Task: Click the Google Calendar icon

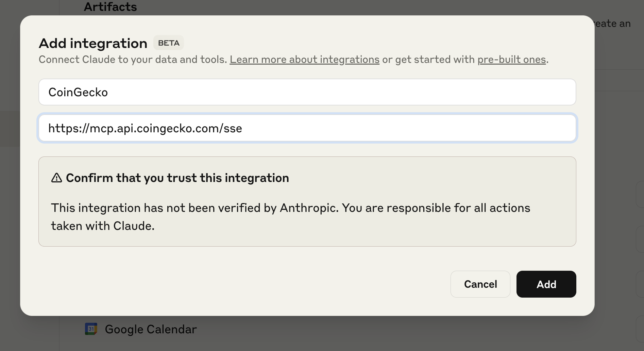Action: pos(91,329)
